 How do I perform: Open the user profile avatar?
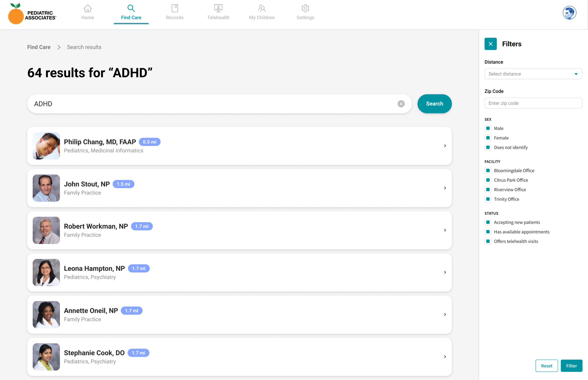[569, 13]
